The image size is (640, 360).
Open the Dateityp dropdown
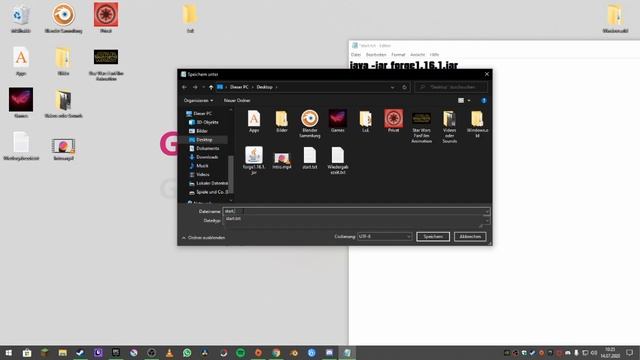[487, 221]
